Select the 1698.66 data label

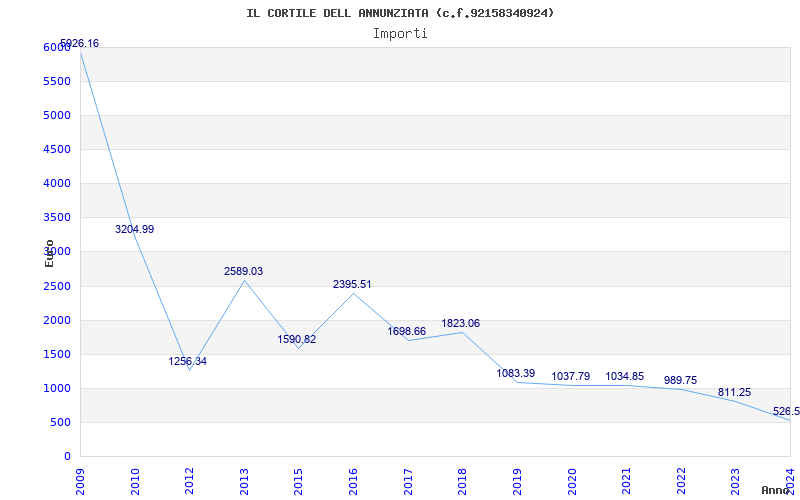pos(407,332)
